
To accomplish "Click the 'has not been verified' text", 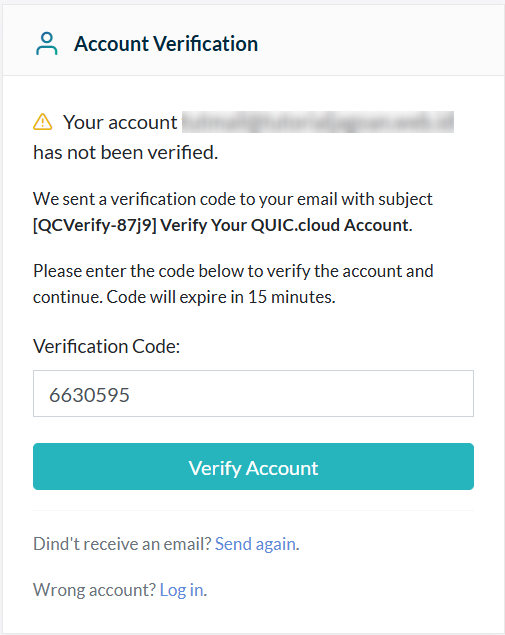I will click(x=126, y=153).
